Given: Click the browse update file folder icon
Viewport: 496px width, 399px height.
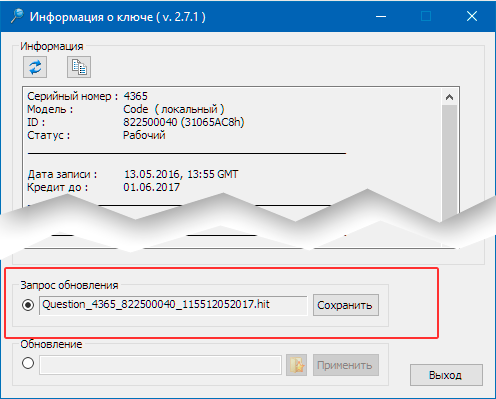Looking at the screenshot, I should point(296,365).
